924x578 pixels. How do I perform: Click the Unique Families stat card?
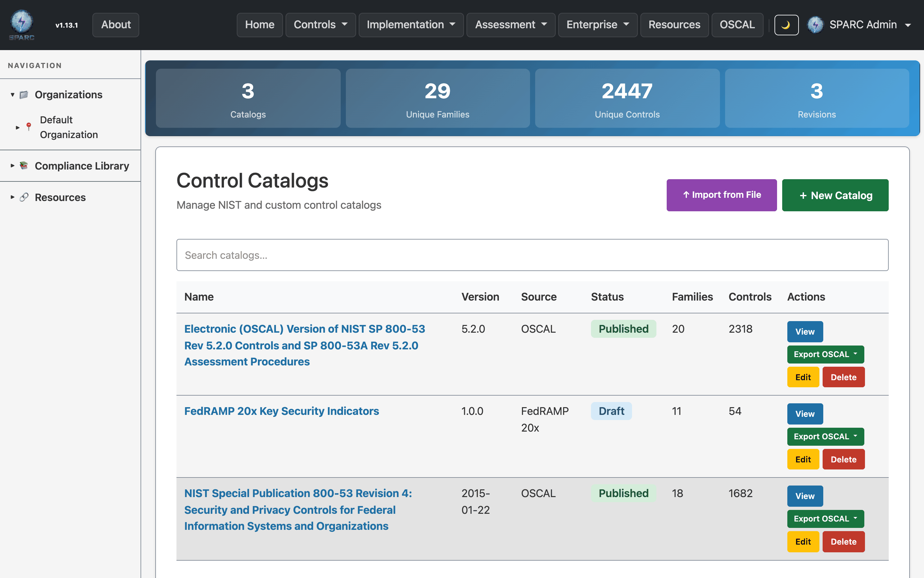point(438,98)
